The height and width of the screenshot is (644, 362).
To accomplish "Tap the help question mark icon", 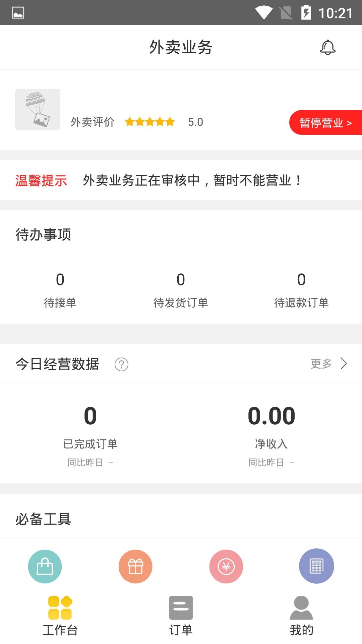I will [x=121, y=364].
